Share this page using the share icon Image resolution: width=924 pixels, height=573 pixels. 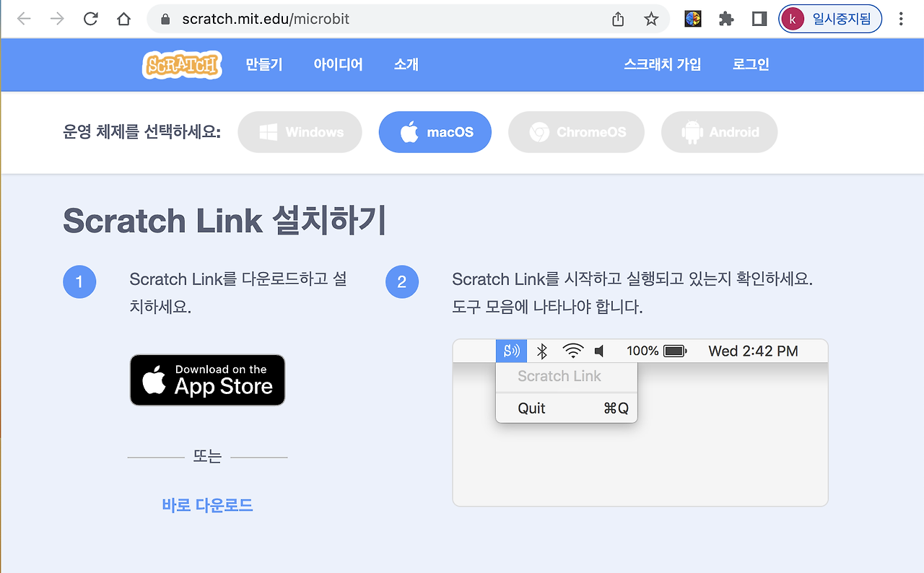pyautogui.click(x=618, y=19)
